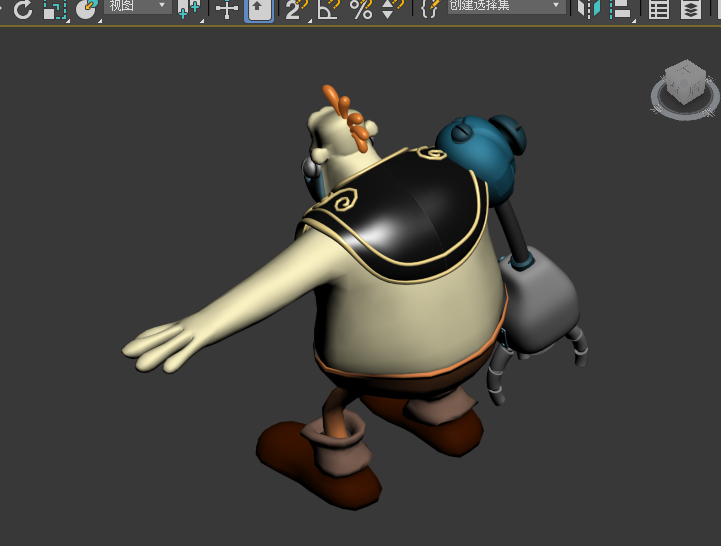Screen dimensions: 721x546
Task: Activate the Select and Manipulate tool
Action: coord(228,10)
